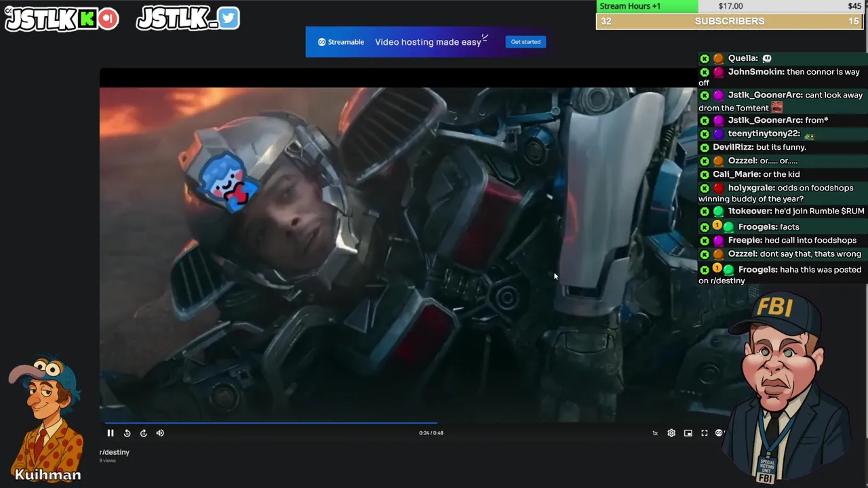The height and width of the screenshot is (488, 868).
Task: Click the green Kick K logo
Action: pos(87,19)
